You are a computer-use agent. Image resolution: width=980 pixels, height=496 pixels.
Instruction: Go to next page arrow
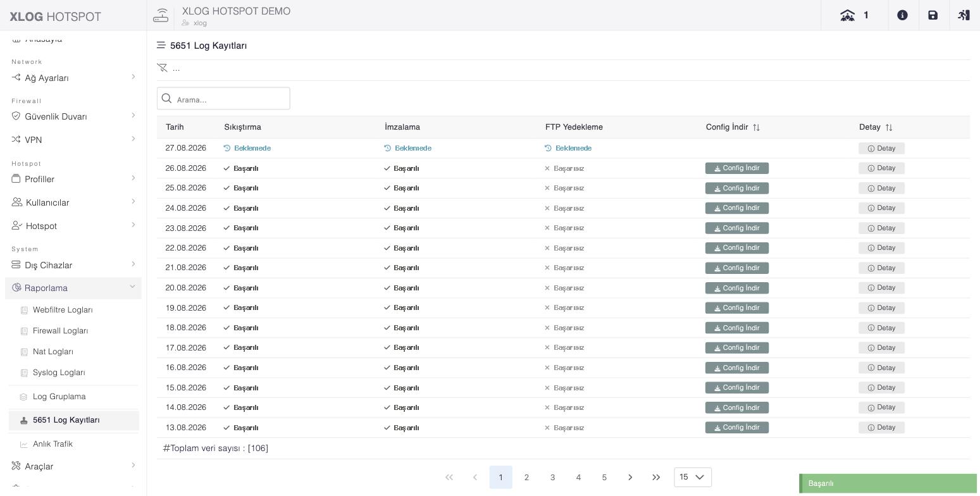[630, 478]
